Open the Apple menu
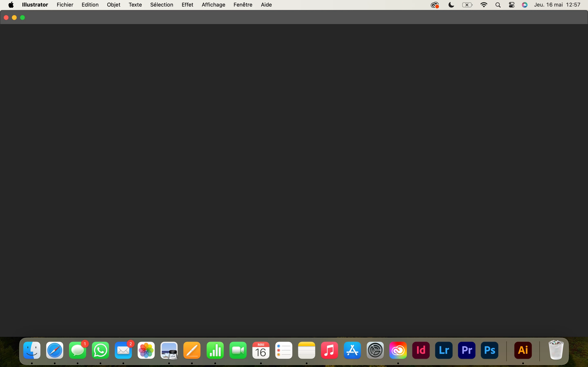 (11, 5)
